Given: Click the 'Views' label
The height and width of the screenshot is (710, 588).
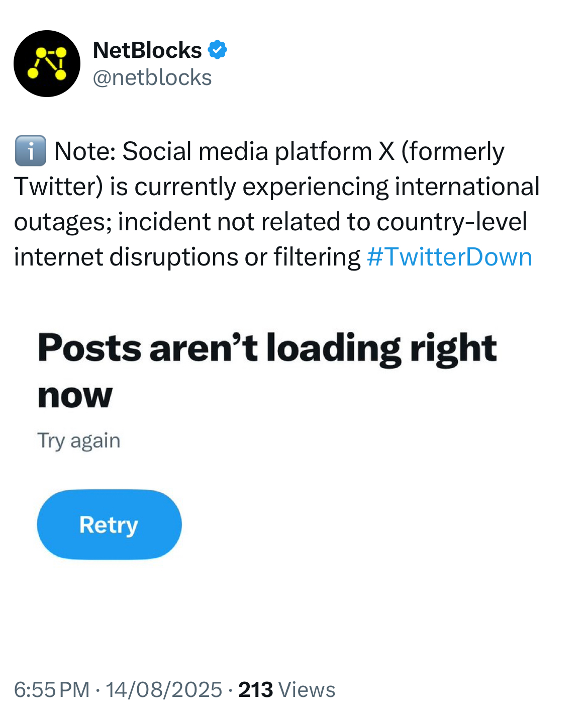Looking at the screenshot, I should 307,689.
